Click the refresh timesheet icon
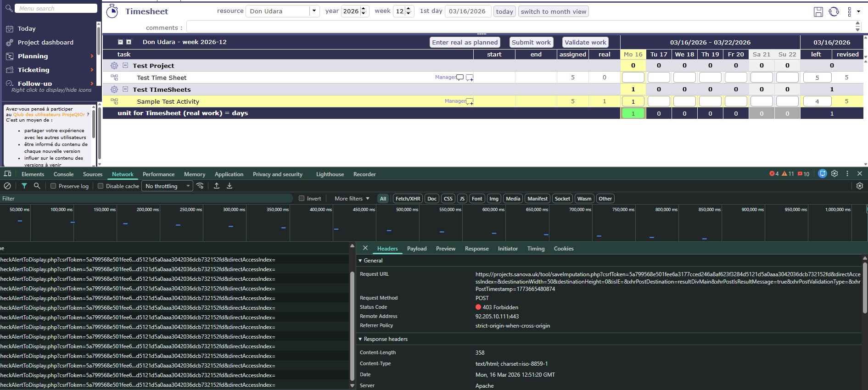The height and width of the screenshot is (390, 868). click(834, 12)
